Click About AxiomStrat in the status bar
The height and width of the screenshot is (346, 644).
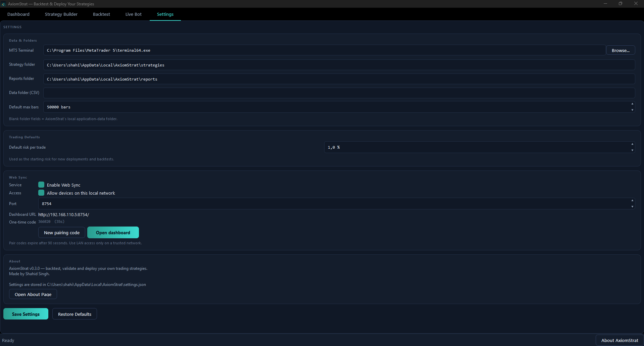[620, 340]
